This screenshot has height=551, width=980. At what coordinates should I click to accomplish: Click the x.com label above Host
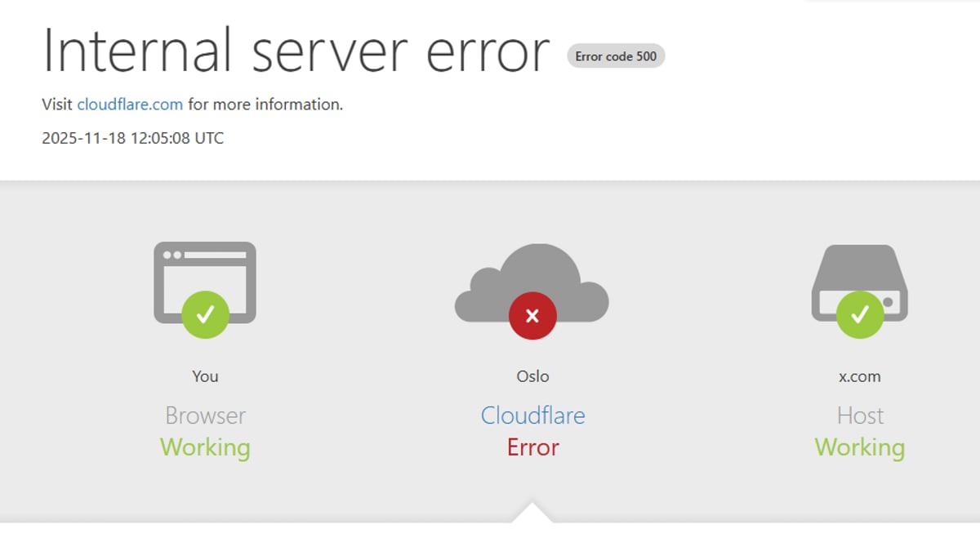tap(860, 376)
